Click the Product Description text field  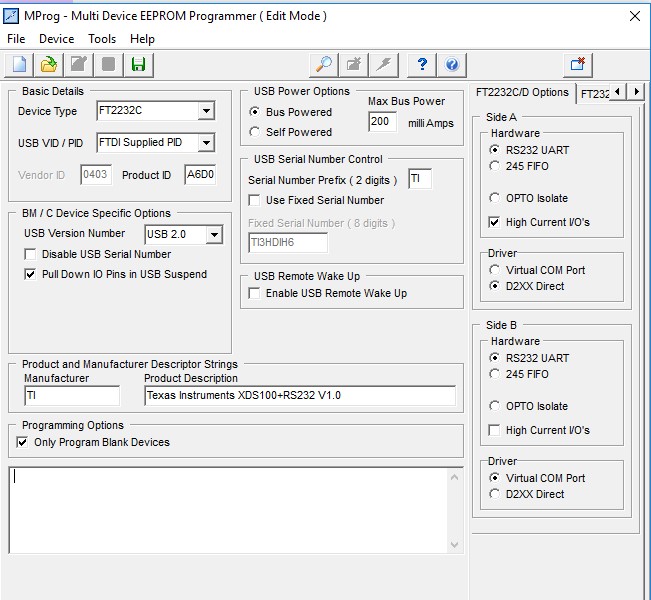point(300,395)
